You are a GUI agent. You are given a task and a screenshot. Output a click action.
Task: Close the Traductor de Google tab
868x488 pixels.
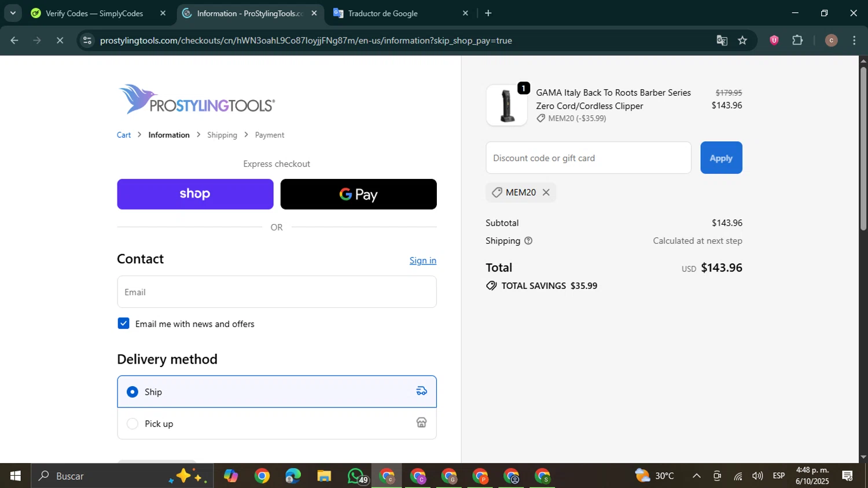[x=465, y=13]
